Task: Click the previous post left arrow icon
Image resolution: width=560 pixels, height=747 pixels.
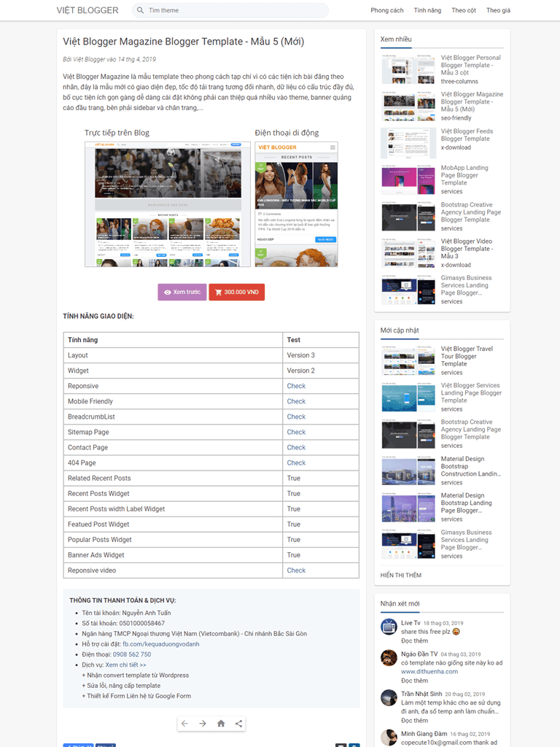Action: (x=184, y=723)
